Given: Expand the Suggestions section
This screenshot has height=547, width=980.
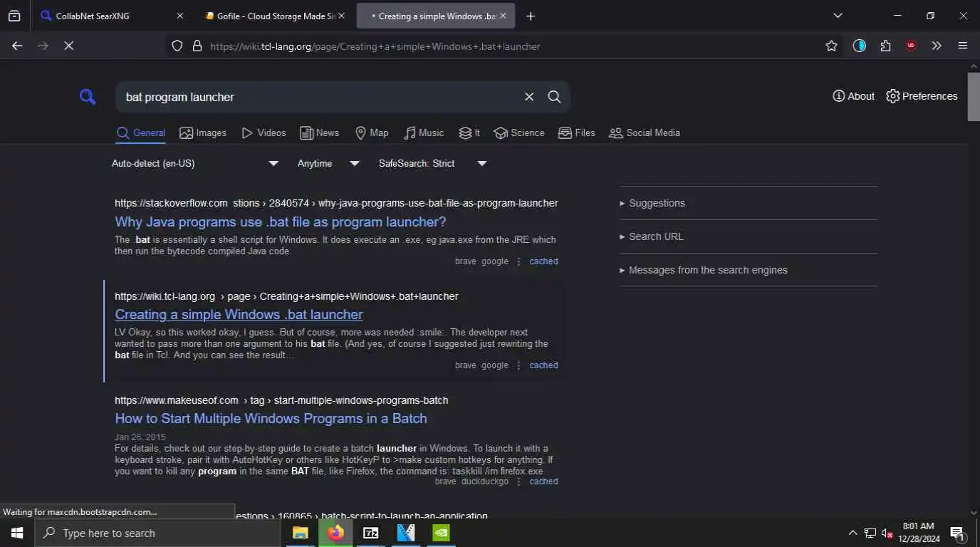Looking at the screenshot, I should click(x=749, y=203).
